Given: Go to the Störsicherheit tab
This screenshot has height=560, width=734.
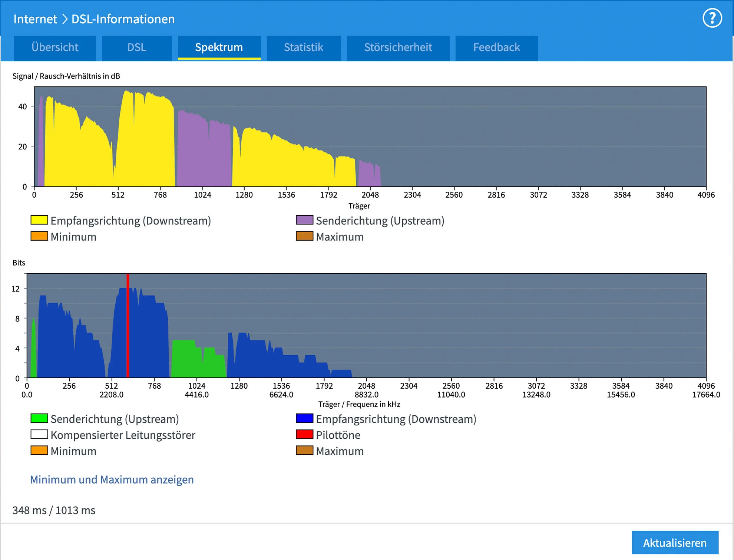Looking at the screenshot, I should click(398, 47).
